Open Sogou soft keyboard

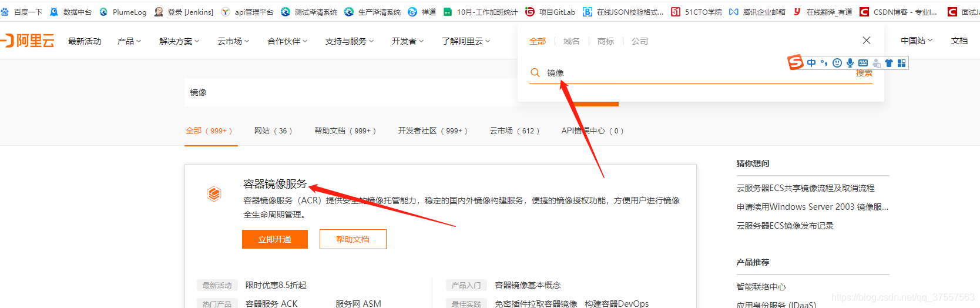(863, 63)
